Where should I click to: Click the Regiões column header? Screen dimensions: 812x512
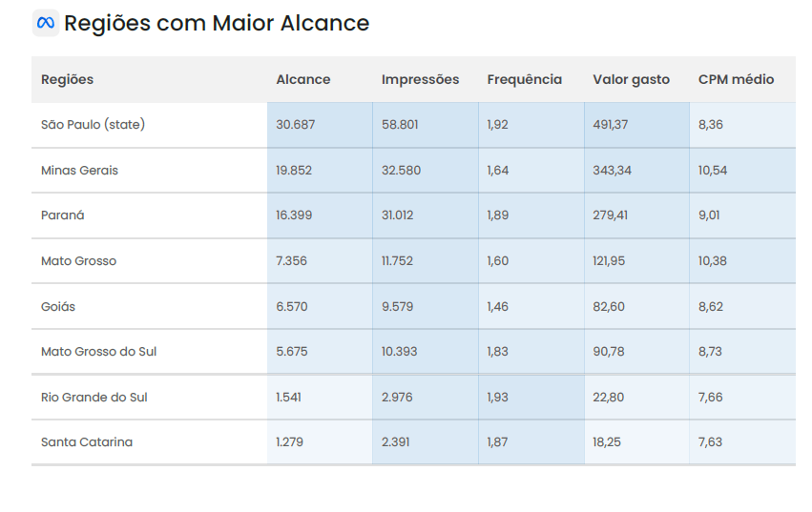click(x=68, y=80)
